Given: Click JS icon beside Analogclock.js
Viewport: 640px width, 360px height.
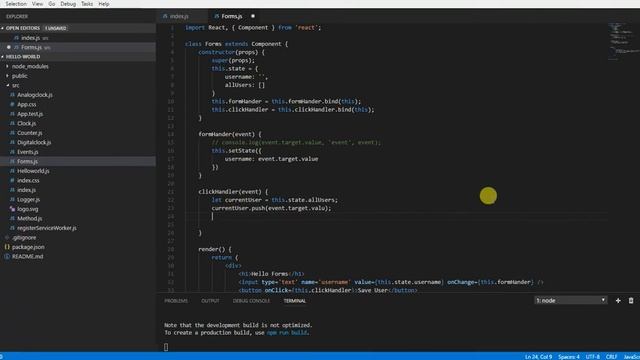Looking at the screenshot, I should (12, 95).
